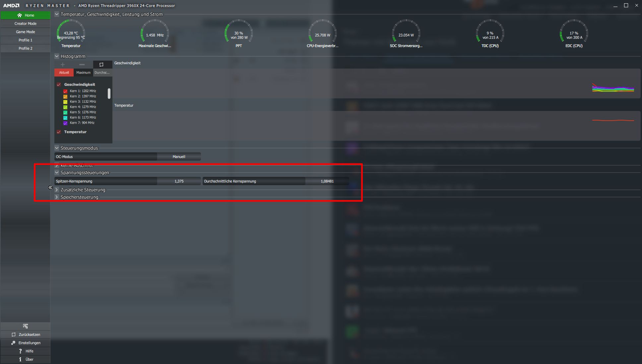Select the Creator Mode icon

click(x=25, y=23)
